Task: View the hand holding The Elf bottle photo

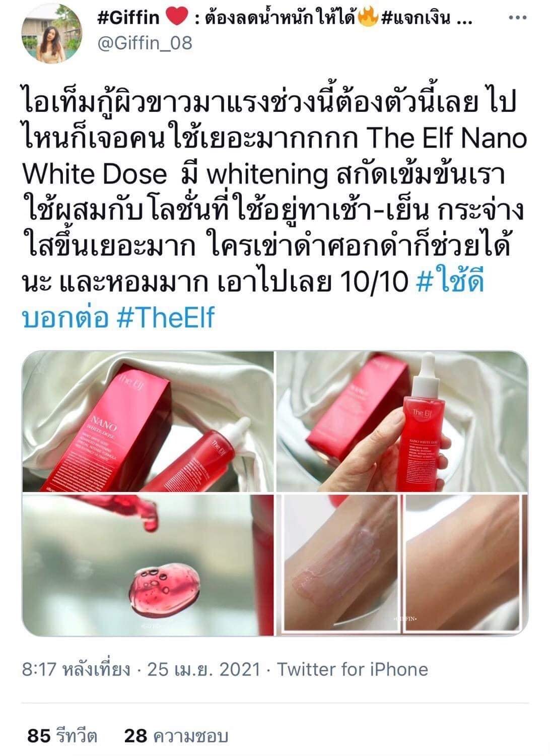Action: pyautogui.click(x=402, y=421)
